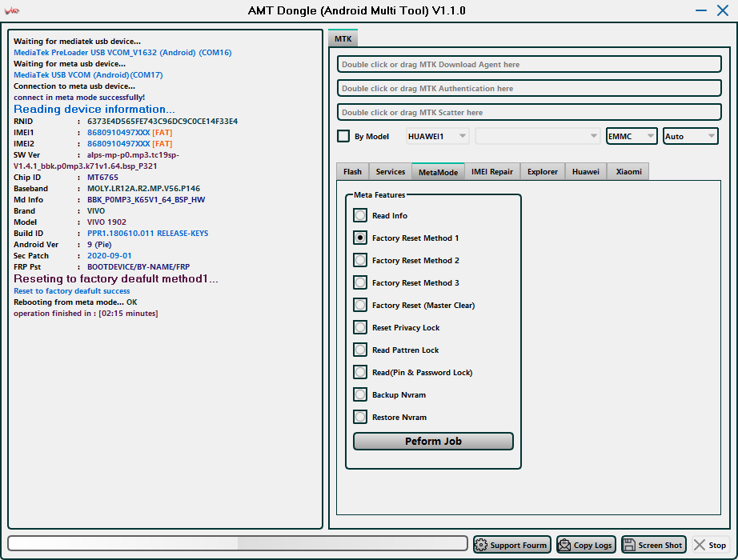Click the AMT logo in title bar
This screenshot has height=560, width=738.
13,10
